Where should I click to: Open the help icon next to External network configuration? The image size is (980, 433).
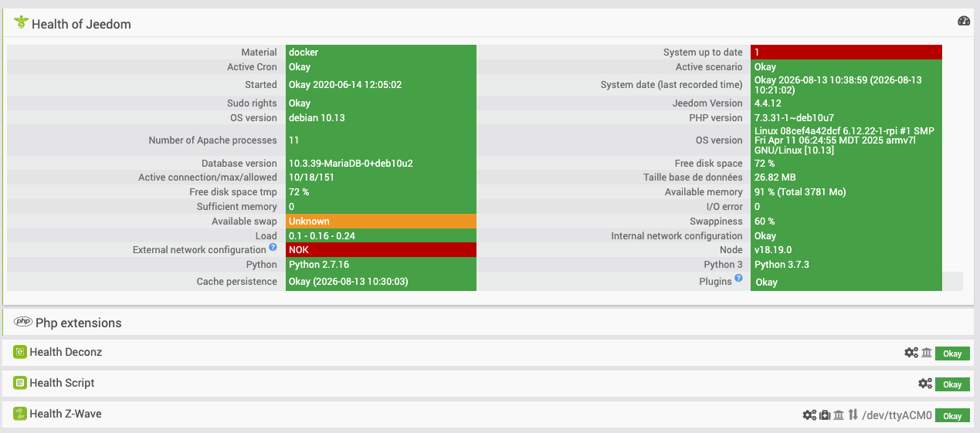[273, 249]
